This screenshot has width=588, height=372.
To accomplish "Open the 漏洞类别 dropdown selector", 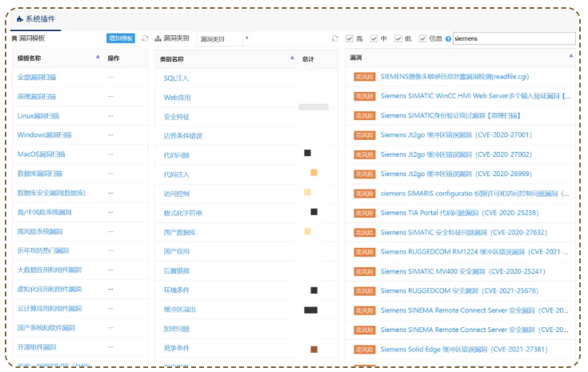I will 224,38.
